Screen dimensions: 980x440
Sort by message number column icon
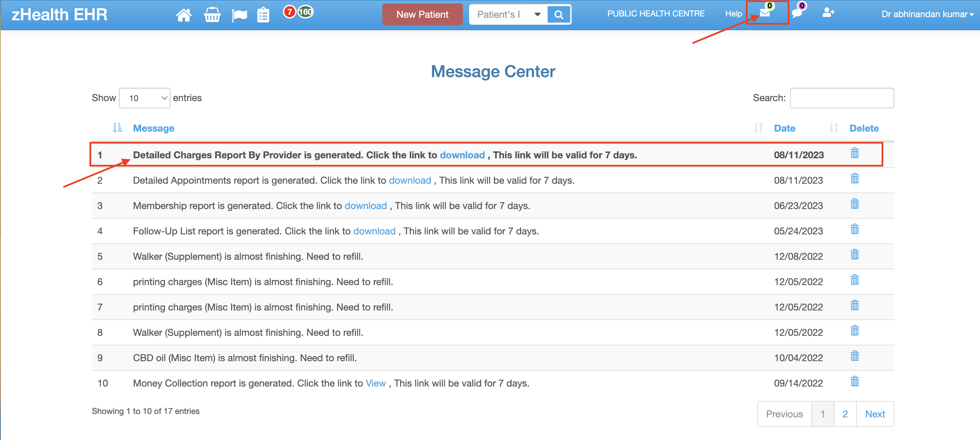coord(117,128)
